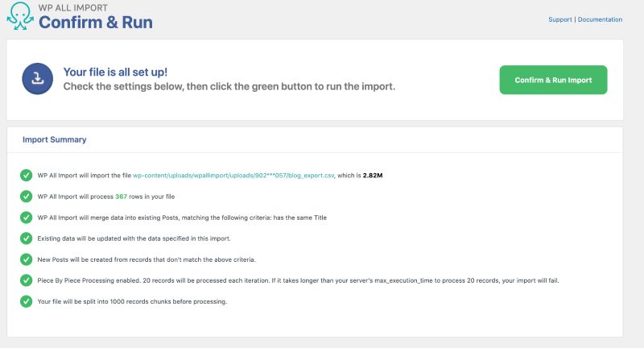Click the 'New Posts will be created' sentence
Screen dimensions: 644x348
(x=147, y=259)
